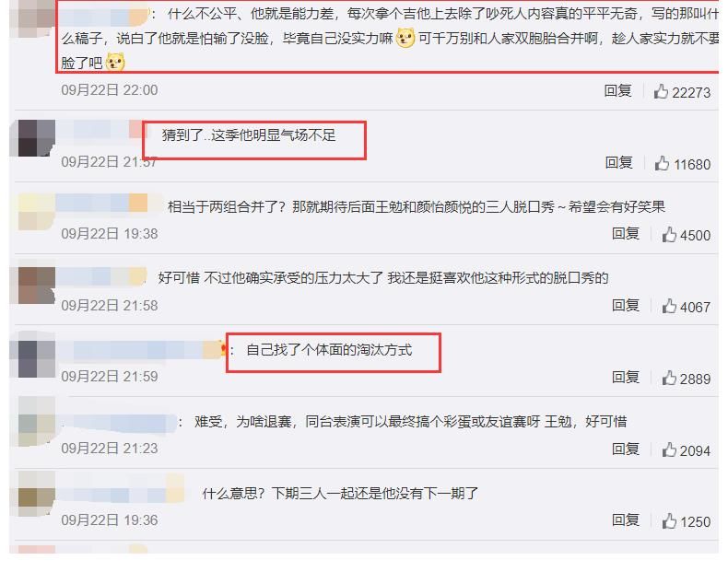728x572 pixels.
Task: Like the comment with 4500 likes
Action: [x=669, y=235]
